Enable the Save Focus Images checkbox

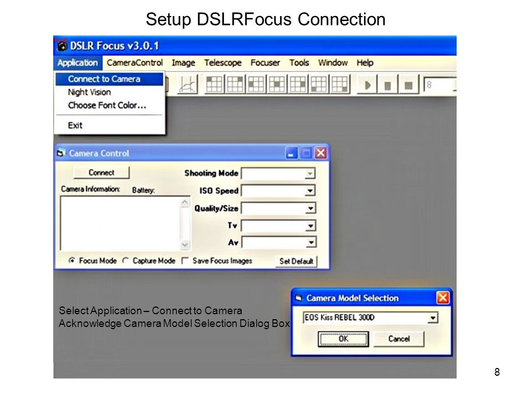[x=185, y=260]
